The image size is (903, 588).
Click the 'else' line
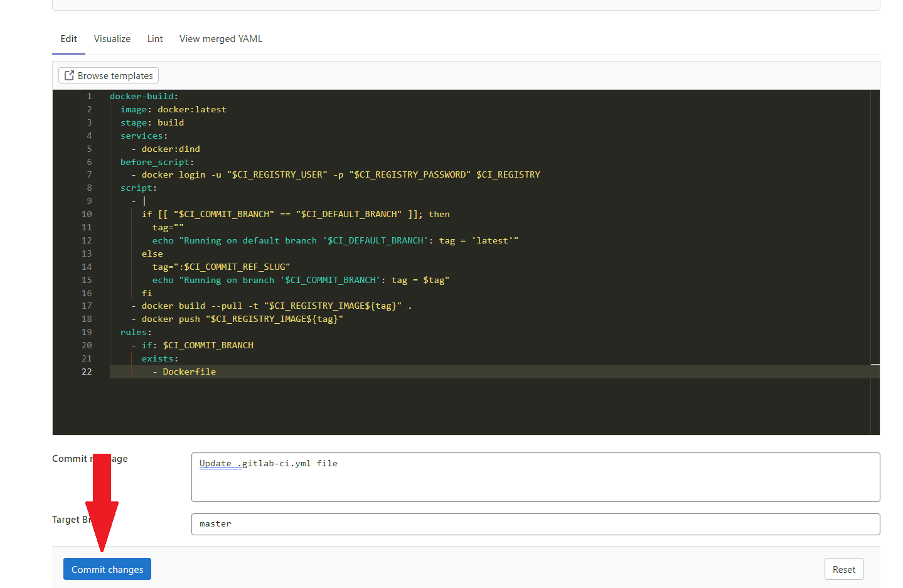pyautogui.click(x=152, y=254)
